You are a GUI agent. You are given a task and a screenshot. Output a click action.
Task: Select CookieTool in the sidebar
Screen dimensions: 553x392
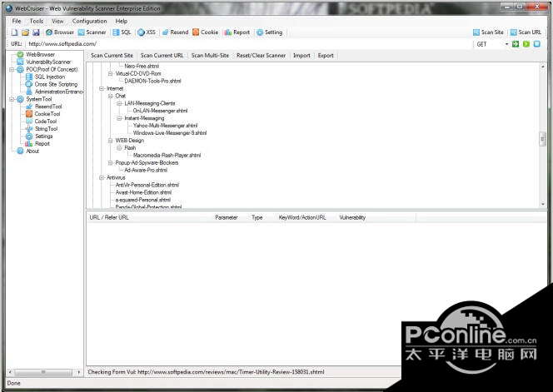click(x=47, y=114)
